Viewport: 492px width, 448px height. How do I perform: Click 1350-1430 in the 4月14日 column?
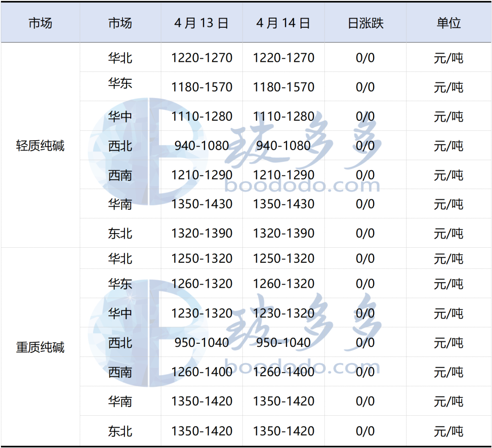pos(283,204)
